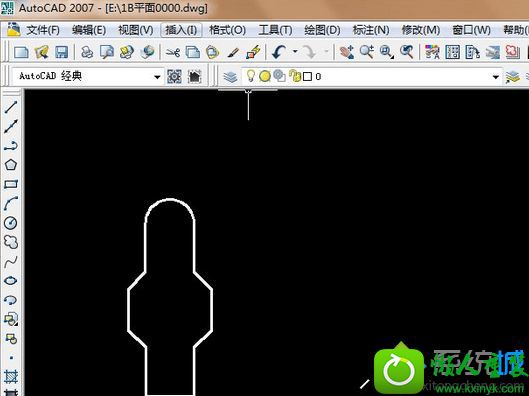
Task: Click the Copy to clipboard icon
Action: pos(193,52)
